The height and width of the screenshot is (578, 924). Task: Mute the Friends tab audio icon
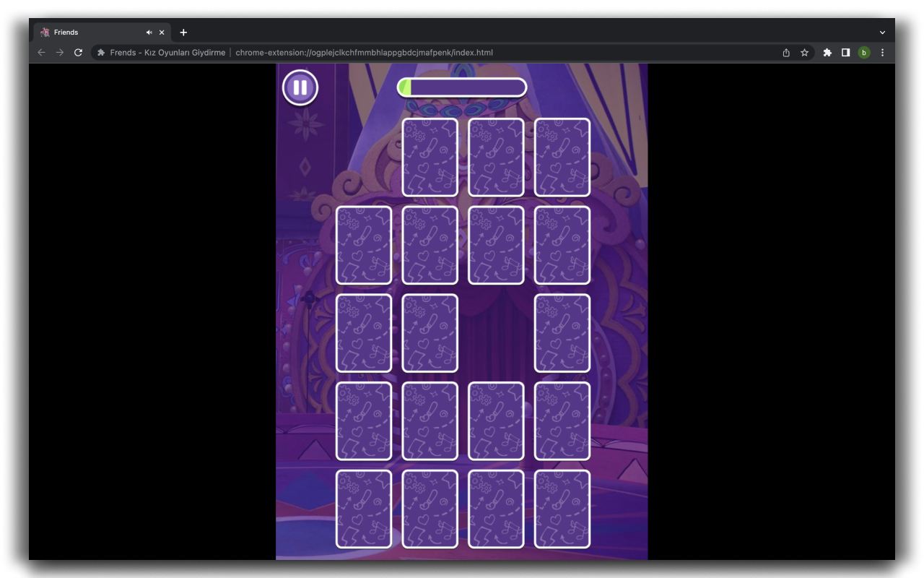[149, 33]
